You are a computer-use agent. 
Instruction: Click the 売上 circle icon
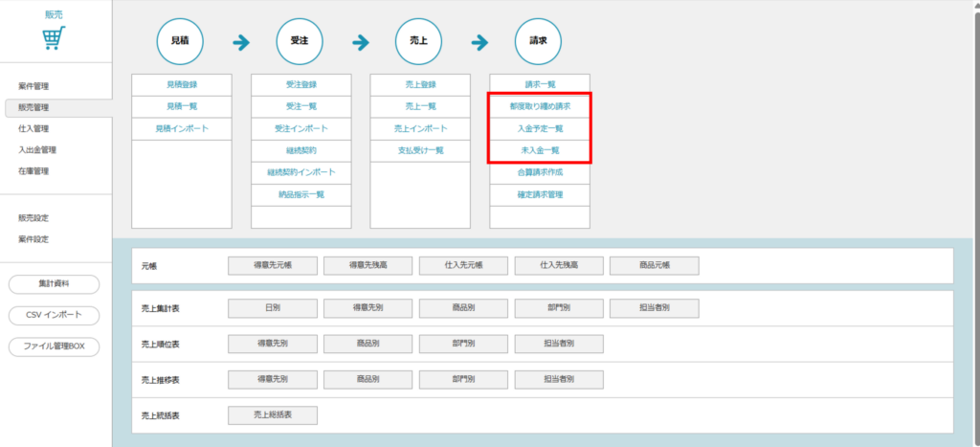[419, 42]
